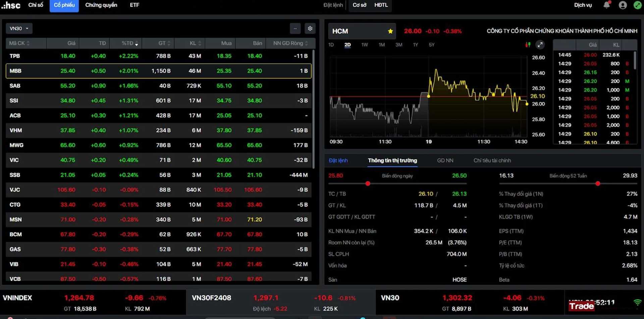Open the notifications bell icon
Screen dimensions: 644x319
tap(607, 5)
